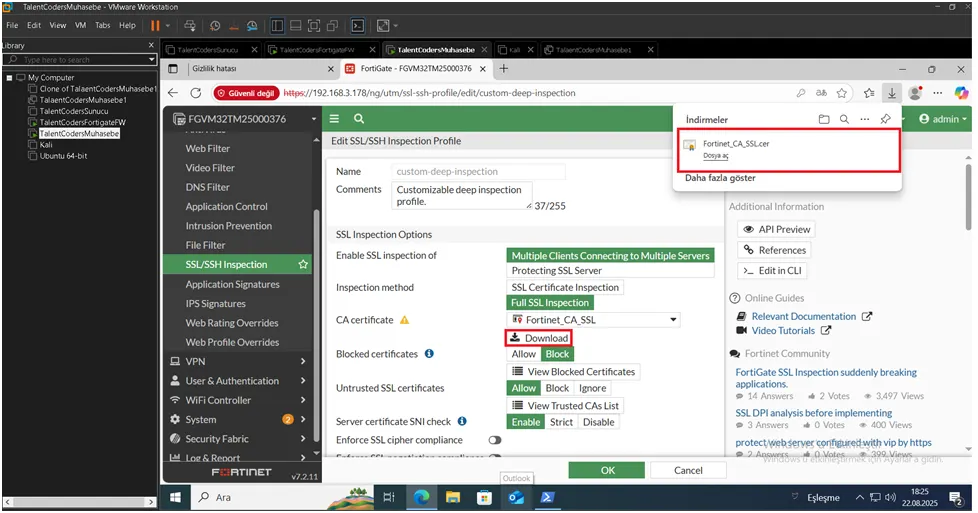Open browser downloads icon
The image size is (978, 513).
[x=892, y=93]
